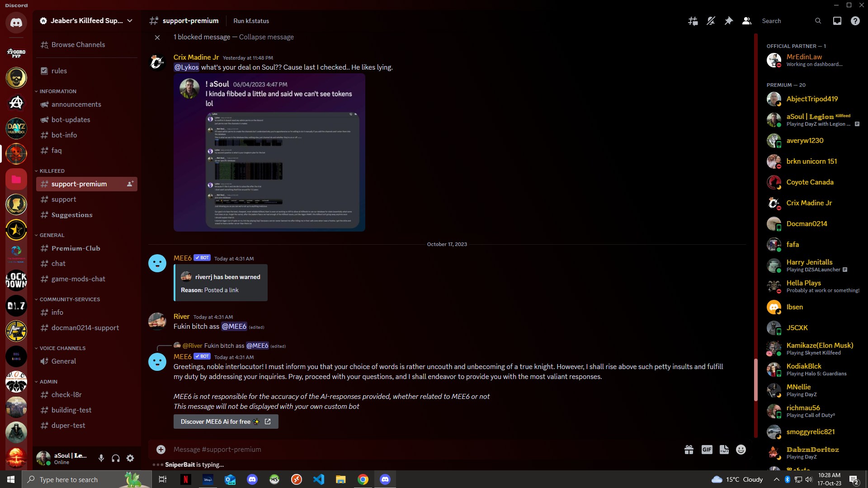The image size is (868, 488).
Task: Click the message attachment plus button
Action: point(160,449)
